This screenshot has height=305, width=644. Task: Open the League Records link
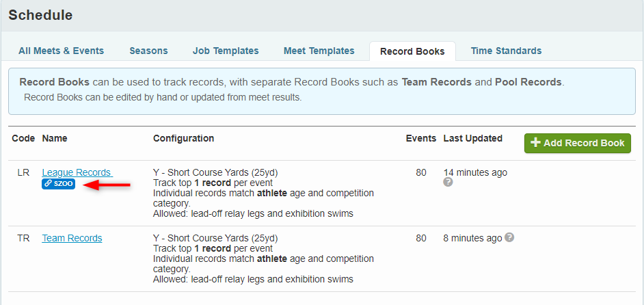tap(77, 172)
